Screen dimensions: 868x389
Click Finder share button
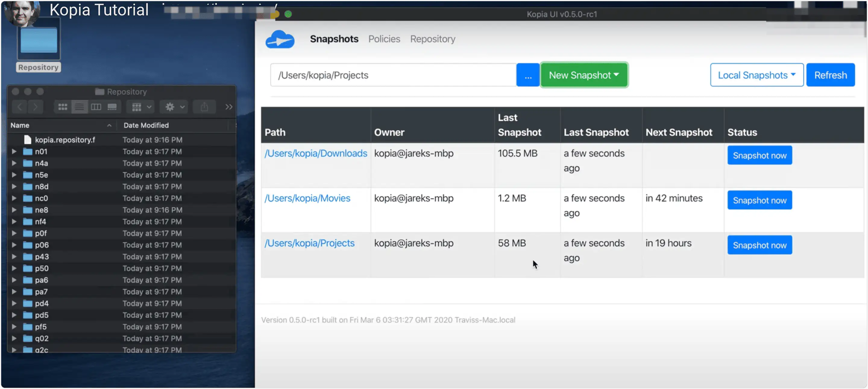204,107
